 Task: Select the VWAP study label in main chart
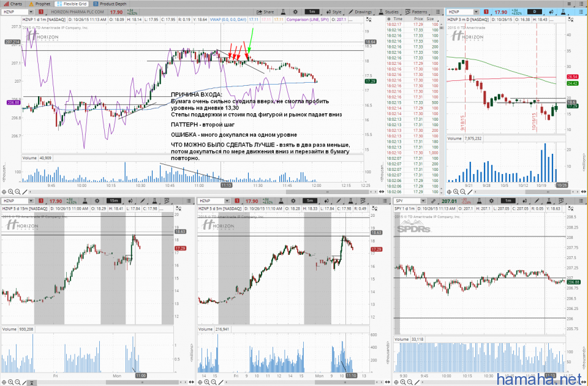tap(228, 19)
